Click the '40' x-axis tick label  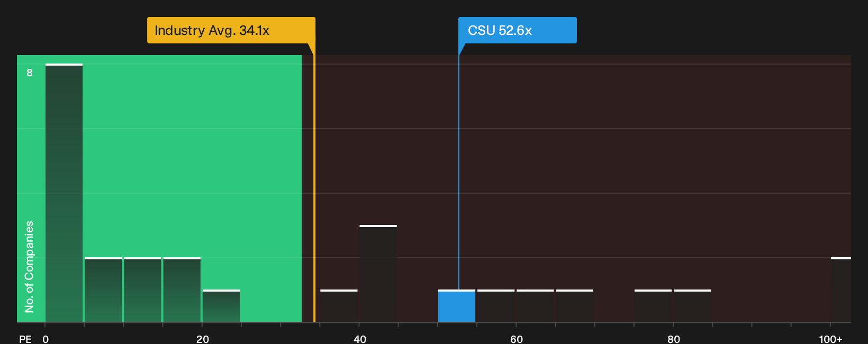[x=360, y=339]
